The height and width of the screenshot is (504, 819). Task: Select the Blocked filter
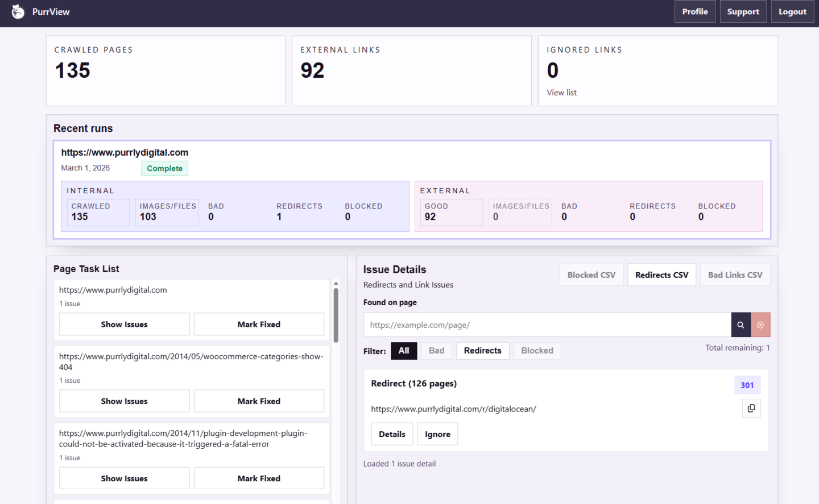coord(537,351)
